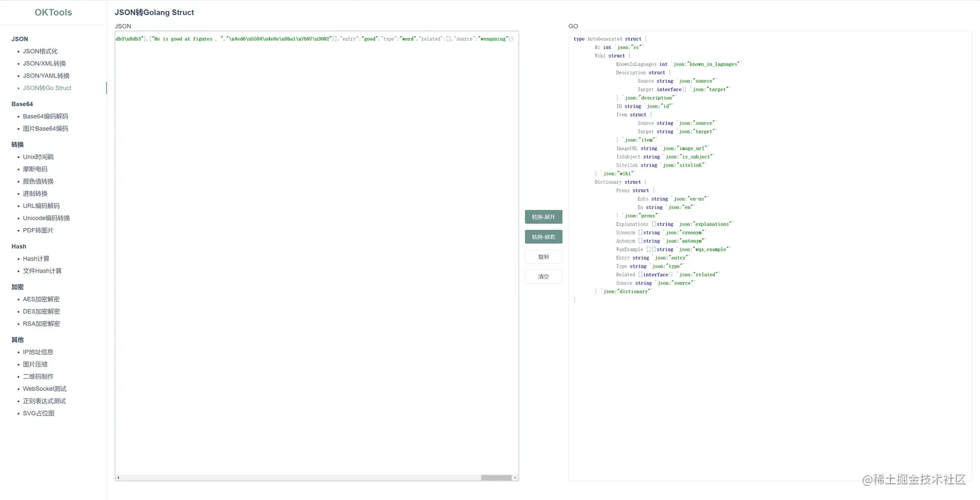980x500 pixels.
Task: Click the Hash section header in sidebar
Action: point(19,247)
